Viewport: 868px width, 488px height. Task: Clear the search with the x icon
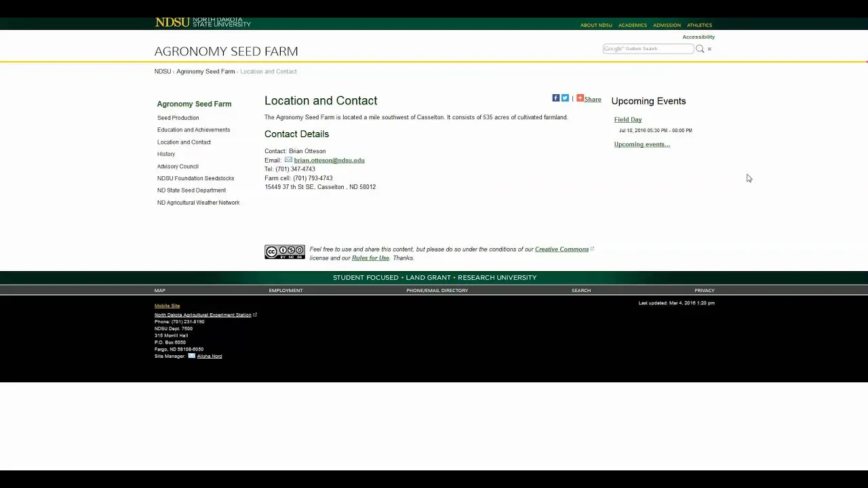pos(709,49)
